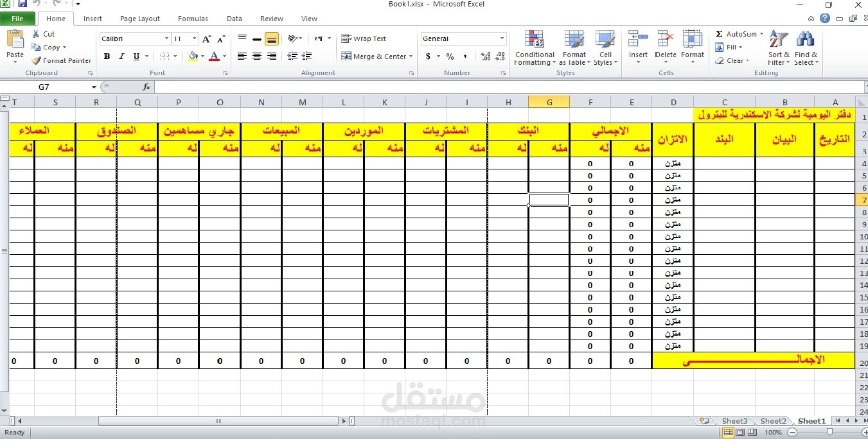Click column header G

pos(549,101)
